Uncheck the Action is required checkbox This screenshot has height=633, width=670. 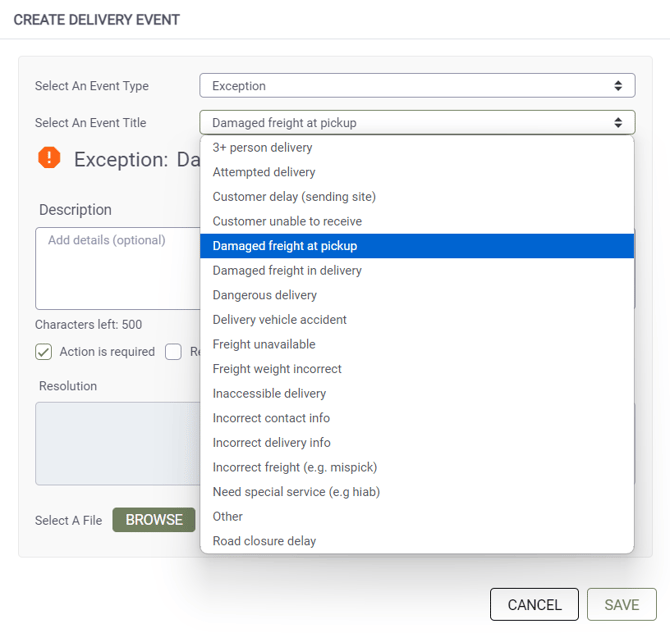tap(44, 352)
